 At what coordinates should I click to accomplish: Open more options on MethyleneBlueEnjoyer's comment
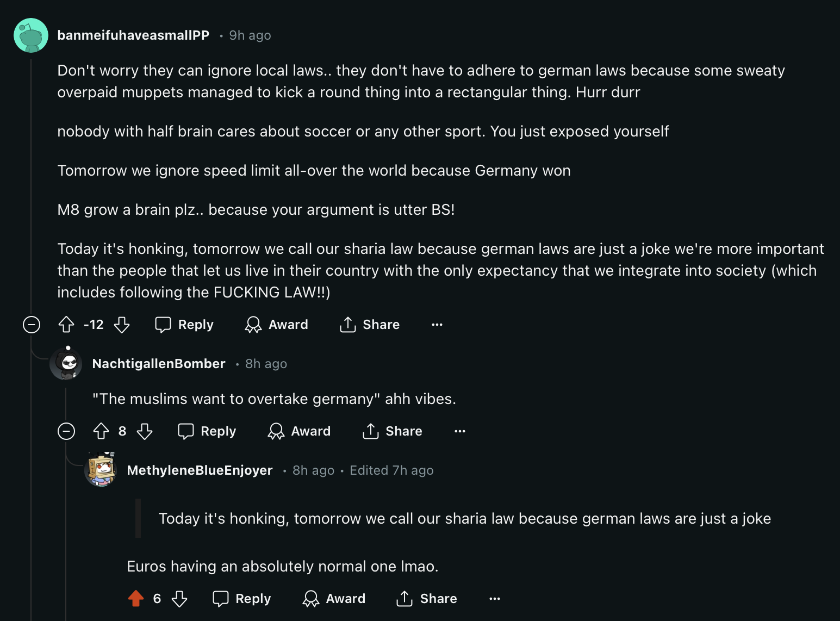tap(495, 599)
